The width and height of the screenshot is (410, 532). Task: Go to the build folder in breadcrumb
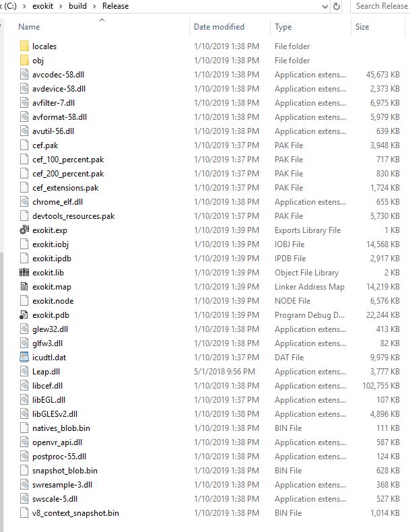(77, 6)
